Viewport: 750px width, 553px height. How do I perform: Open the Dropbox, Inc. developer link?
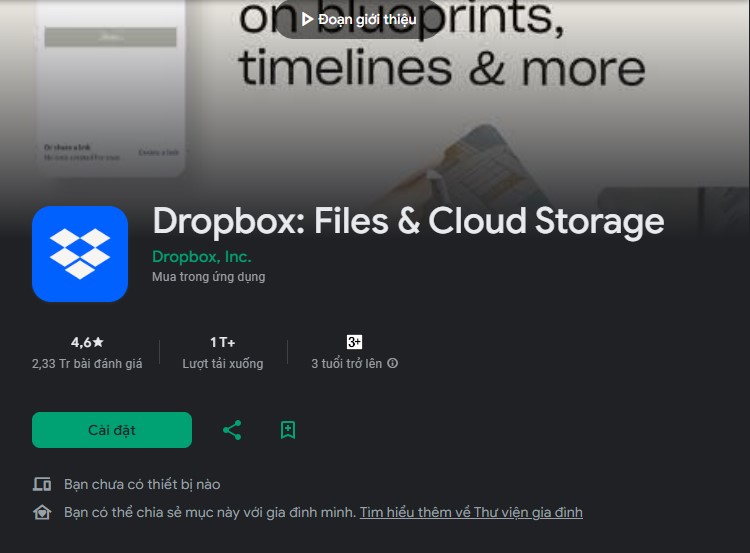click(201, 257)
